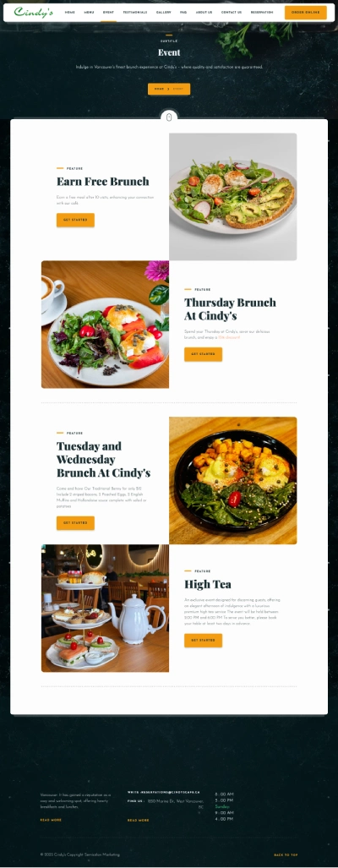Visit the About Us page

coord(204,12)
